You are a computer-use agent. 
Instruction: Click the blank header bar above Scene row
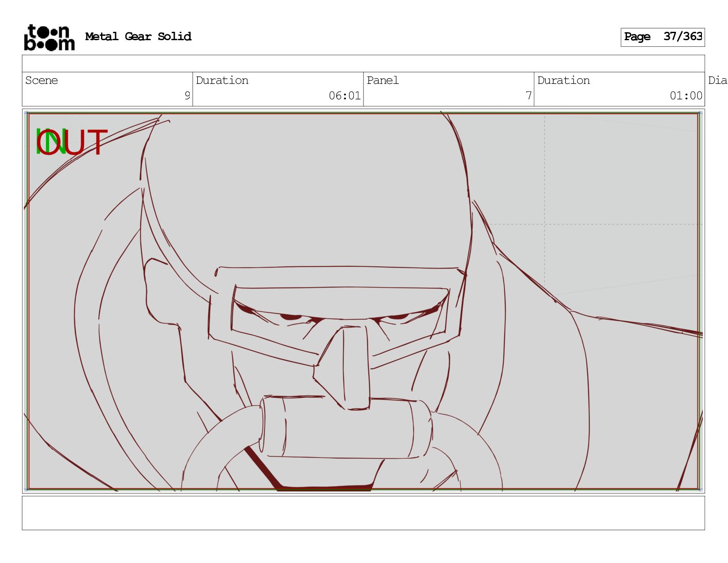[x=363, y=64]
